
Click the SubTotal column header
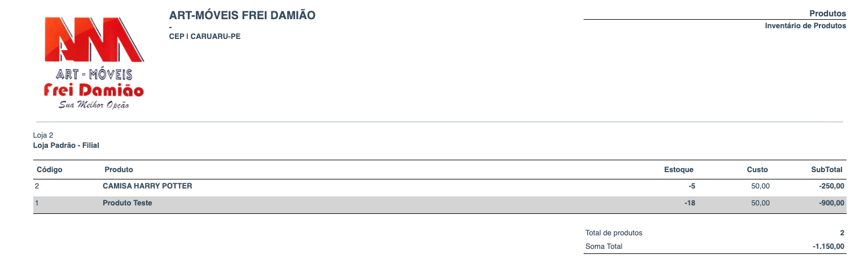click(x=827, y=169)
